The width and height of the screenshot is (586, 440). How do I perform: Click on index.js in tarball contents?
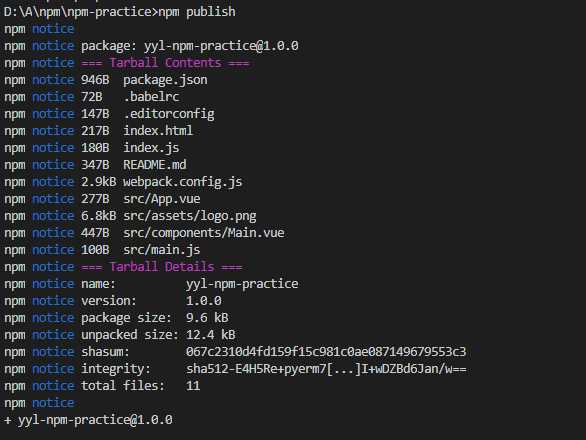(x=151, y=148)
